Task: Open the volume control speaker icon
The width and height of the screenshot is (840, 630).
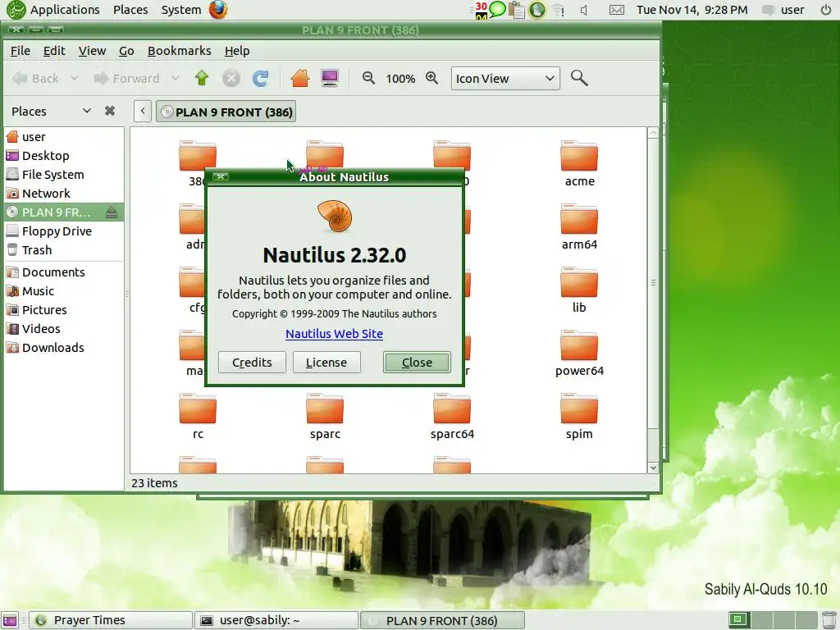Action: 584,10
